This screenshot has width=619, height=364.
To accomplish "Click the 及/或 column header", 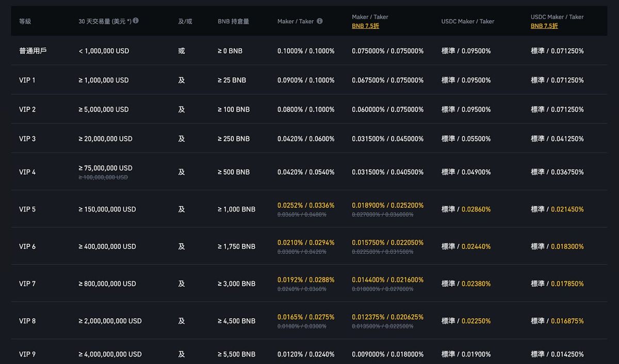I will coord(185,22).
